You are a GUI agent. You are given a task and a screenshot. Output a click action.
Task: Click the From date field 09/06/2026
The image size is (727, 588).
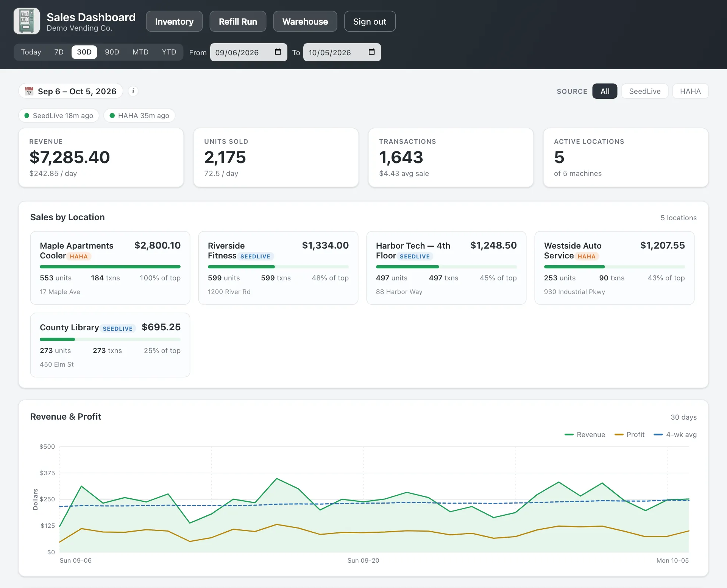pos(248,52)
